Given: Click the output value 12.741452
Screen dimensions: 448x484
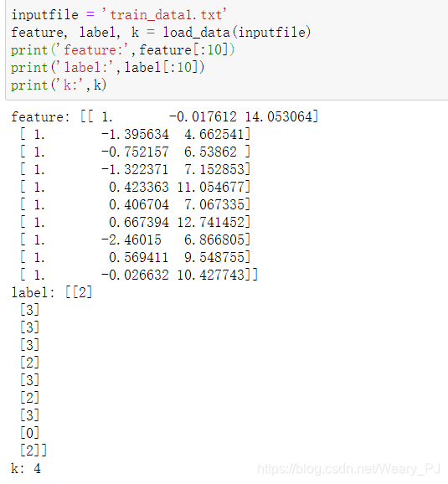Looking at the screenshot, I should click(x=210, y=223).
